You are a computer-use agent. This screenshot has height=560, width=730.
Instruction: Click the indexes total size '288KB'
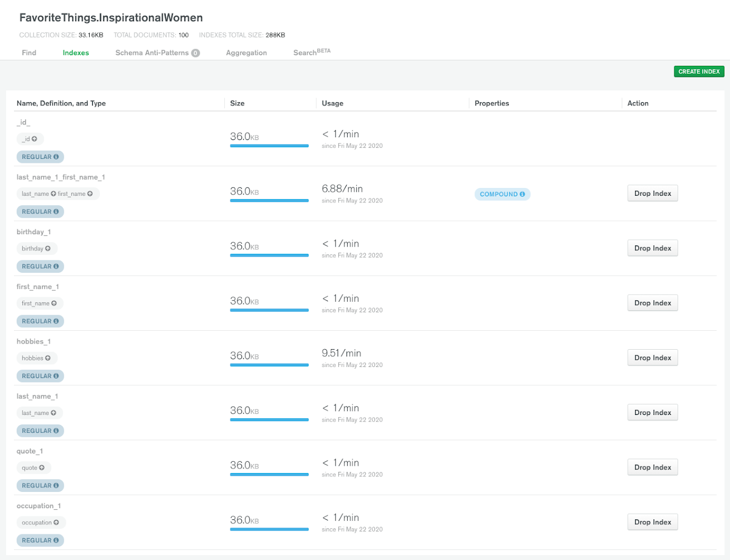[x=275, y=35]
